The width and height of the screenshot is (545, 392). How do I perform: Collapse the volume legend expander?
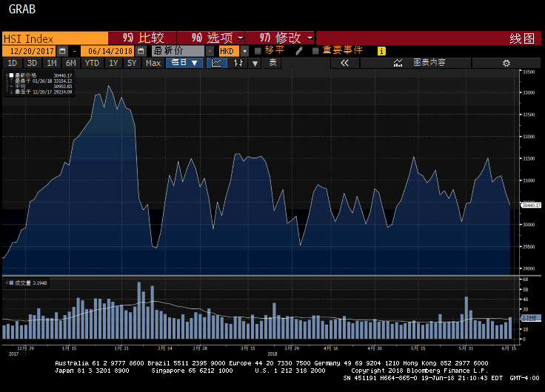[x=7, y=283]
